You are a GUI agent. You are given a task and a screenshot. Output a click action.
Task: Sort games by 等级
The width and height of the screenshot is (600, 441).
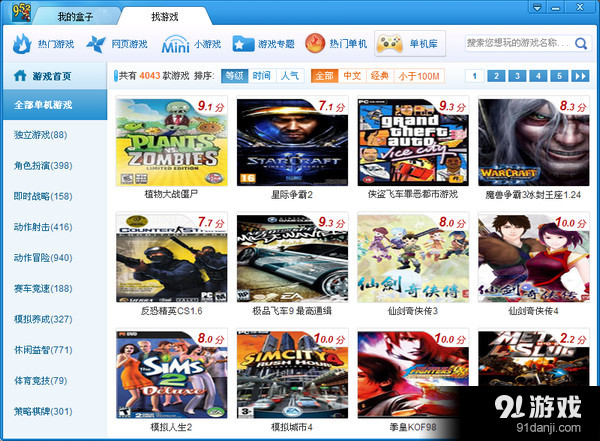235,76
